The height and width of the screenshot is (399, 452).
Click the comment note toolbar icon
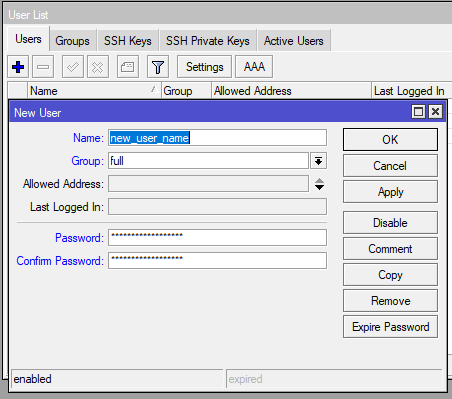(128, 67)
